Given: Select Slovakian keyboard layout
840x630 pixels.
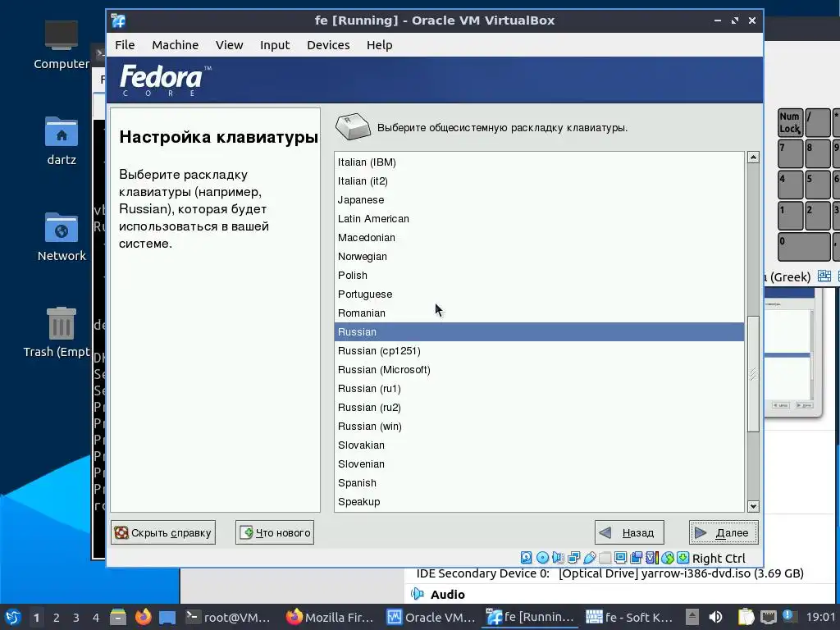Looking at the screenshot, I should coord(539,445).
